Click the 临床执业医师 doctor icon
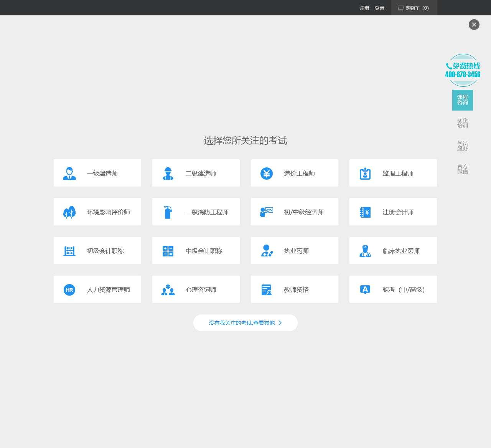The image size is (491, 448). coord(365,251)
